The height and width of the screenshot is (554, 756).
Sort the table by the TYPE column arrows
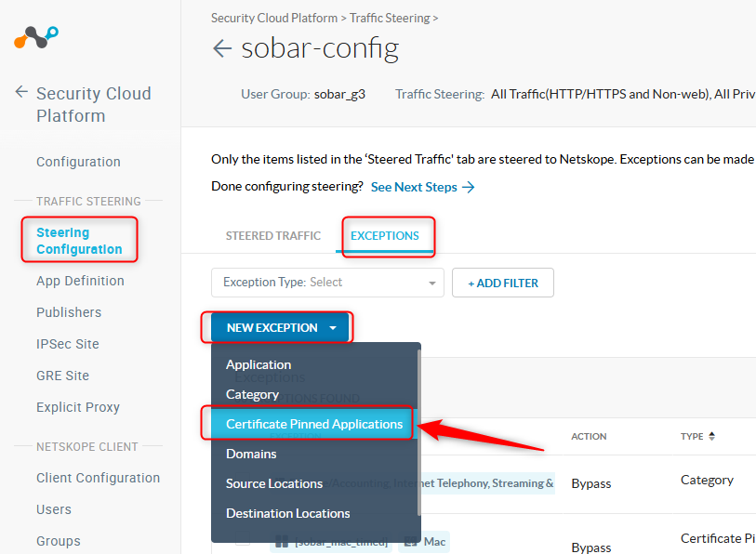coord(711,436)
